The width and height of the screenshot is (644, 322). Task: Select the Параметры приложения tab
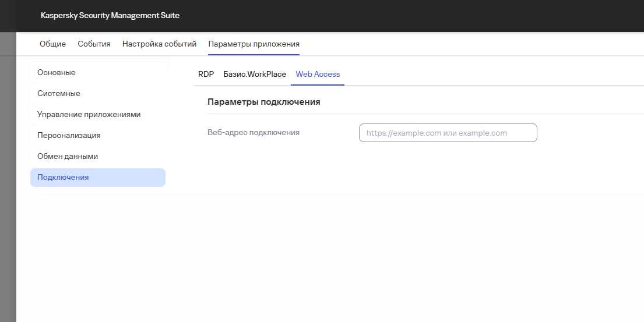click(254, 44)
